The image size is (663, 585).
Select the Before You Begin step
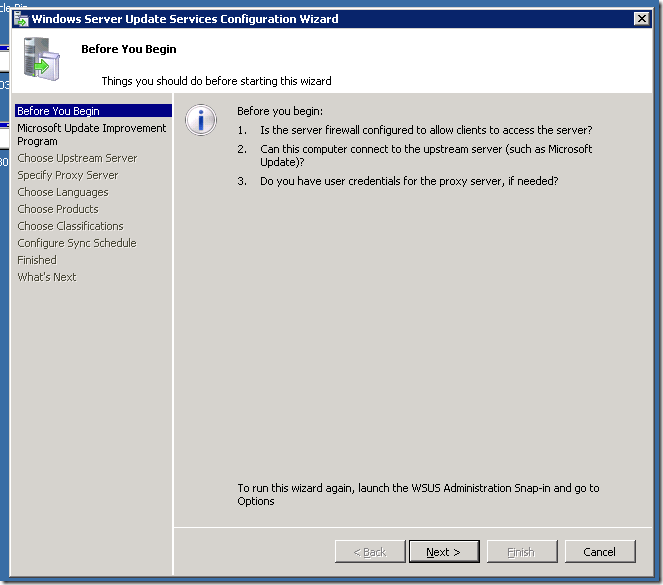point(58,111)
